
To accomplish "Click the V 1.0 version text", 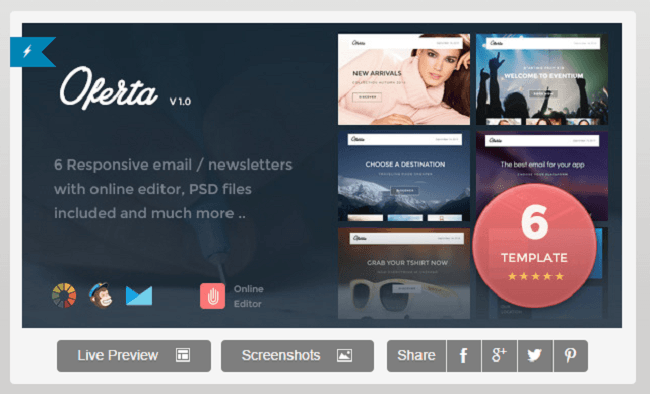I will pyautogui.click(x=180, y=102).
